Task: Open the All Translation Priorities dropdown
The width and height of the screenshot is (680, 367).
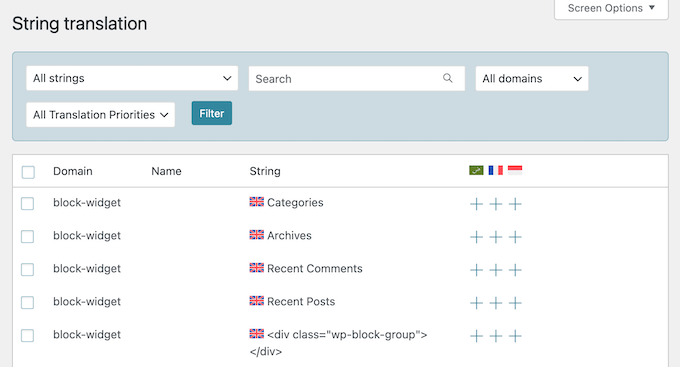Action: point(101,115)
